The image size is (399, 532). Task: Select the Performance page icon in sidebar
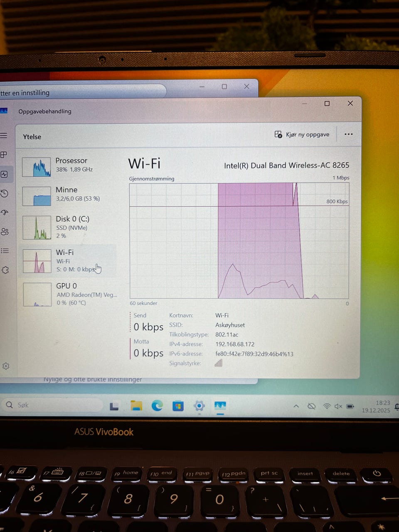pos(4,174)
